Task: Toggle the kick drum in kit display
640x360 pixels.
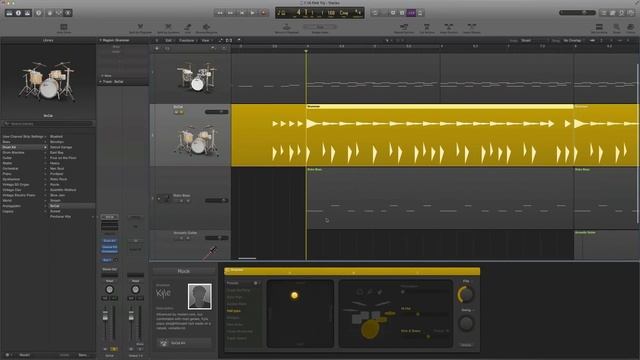Action: click(x=370, y=329)
